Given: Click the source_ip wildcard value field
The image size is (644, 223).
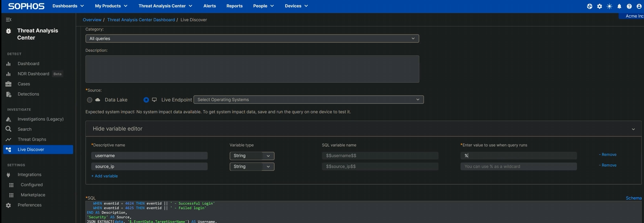Looking at the screenshot, I should pos(518,167).
